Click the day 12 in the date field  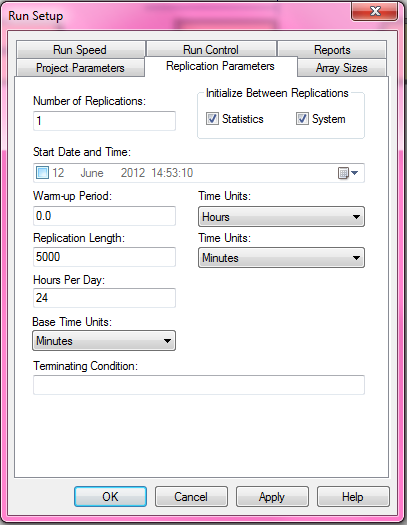tap(58, 173)
